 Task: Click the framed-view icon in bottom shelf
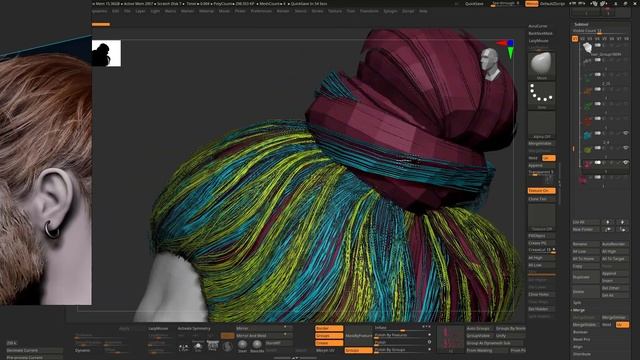pos(213,346)
